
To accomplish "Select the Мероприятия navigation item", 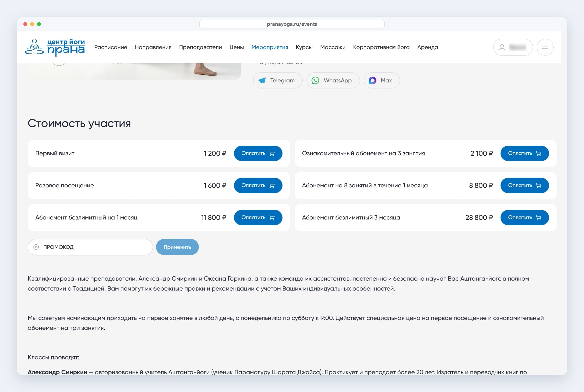I will coord(270,47).
